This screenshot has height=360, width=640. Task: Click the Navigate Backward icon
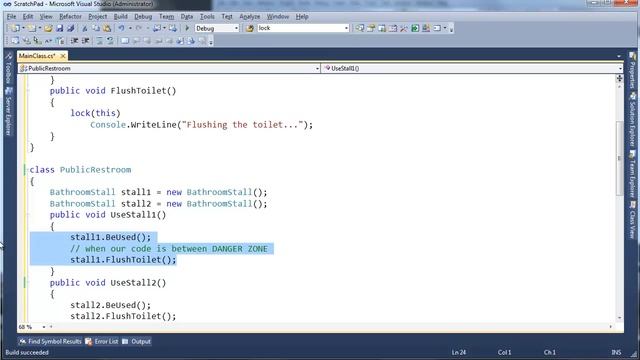[157, 28]
